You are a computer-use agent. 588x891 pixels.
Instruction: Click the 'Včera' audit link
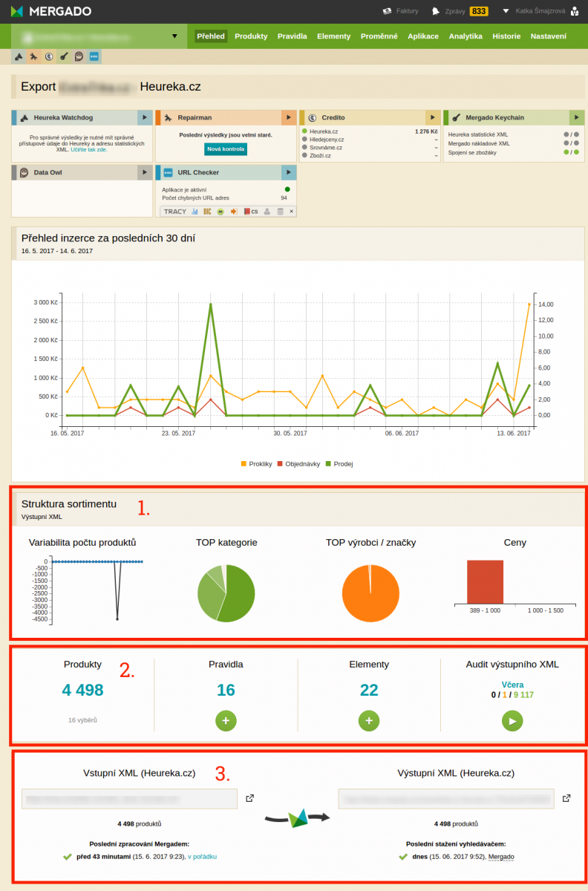click(512, 685)
